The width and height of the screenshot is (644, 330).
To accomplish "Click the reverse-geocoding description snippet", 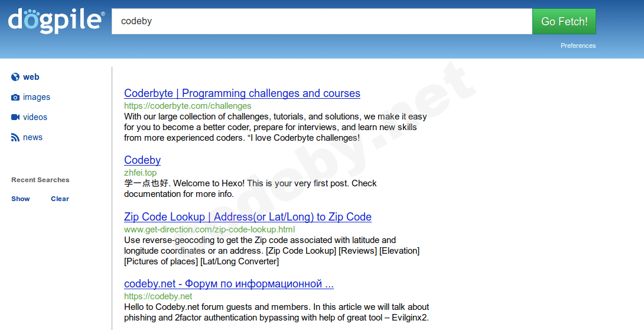I will [271, 251].
